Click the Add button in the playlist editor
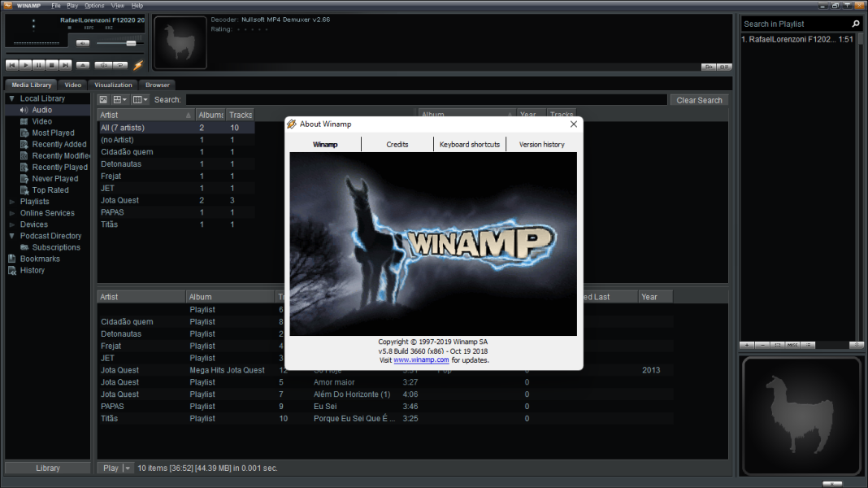The height and width of the screenshot is (488, 868). pos(747,346)
